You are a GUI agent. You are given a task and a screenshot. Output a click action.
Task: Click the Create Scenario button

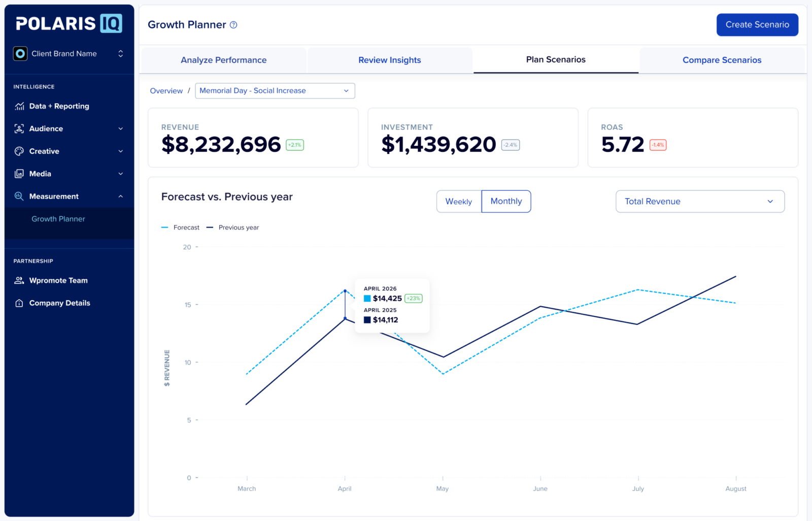coord(757,25)
